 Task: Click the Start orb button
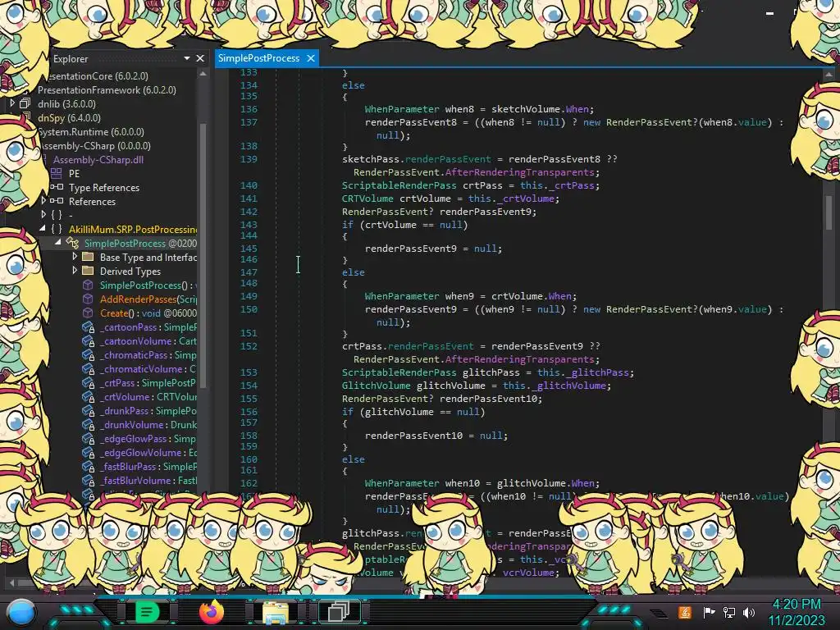tap(21, 613)
